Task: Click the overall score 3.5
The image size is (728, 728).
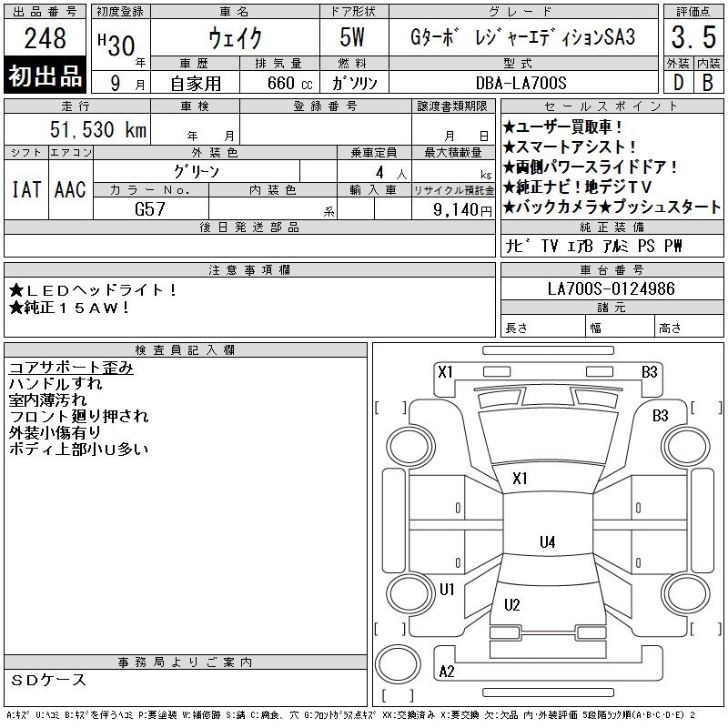Action: [x=691, y=38]
